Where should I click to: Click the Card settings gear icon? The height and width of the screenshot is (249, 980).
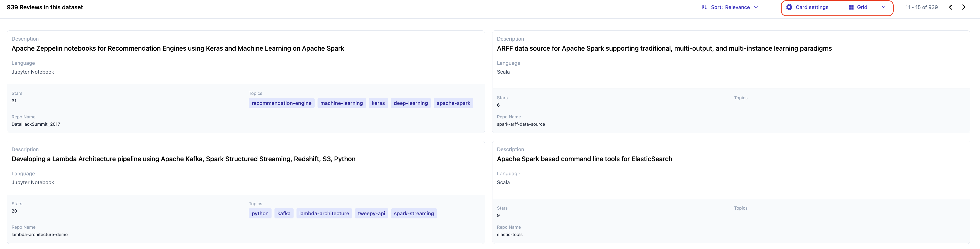[x=789, y=7]
